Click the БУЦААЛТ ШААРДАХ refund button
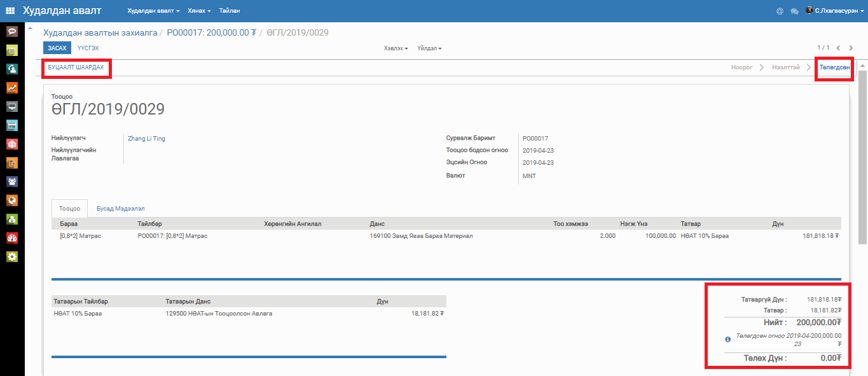Screen dimensions: 868x376 (76, 67)
